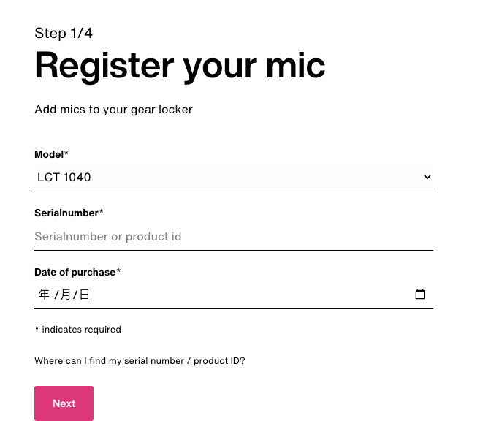The image size is (491, 448).
Task: Select the month (月) date segment
Action: click(66, 295)
